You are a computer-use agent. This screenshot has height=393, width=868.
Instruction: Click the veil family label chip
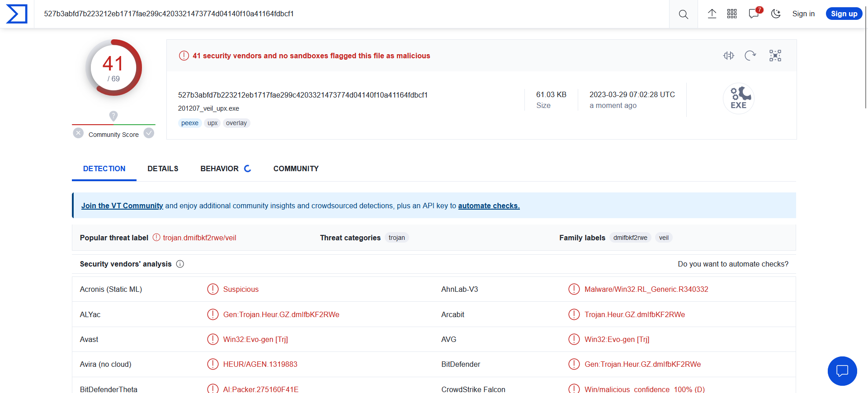pos(664,238)
